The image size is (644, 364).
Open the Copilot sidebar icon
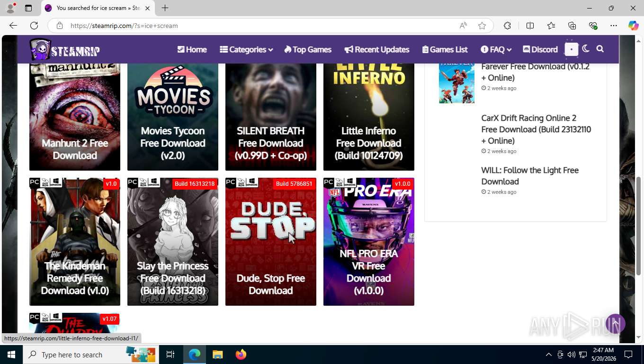pos(633,26)
